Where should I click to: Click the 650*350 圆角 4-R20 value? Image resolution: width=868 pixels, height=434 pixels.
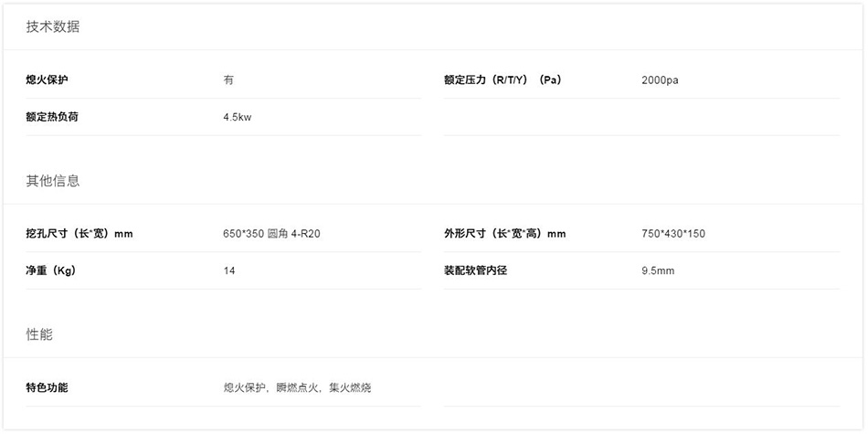coord(271,234)
